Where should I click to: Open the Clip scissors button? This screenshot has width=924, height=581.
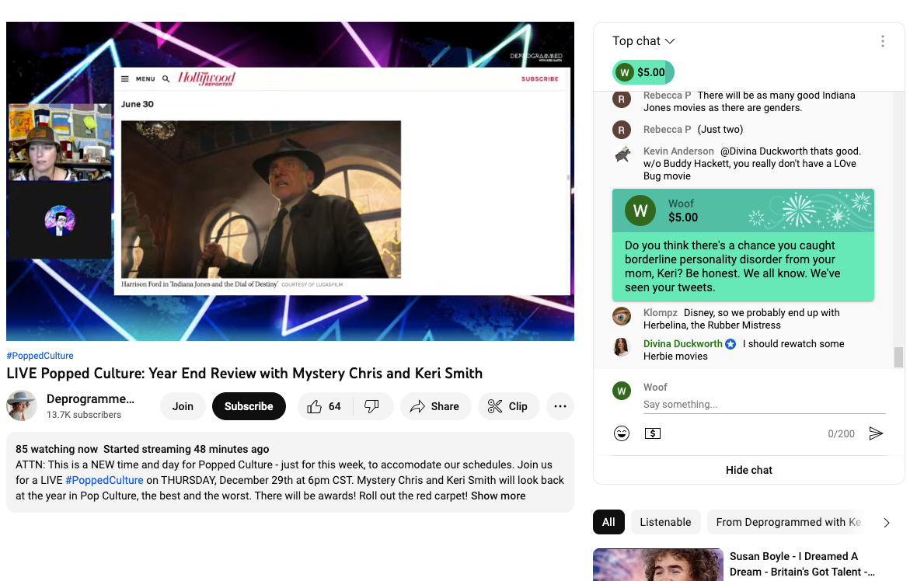(508, 406)
